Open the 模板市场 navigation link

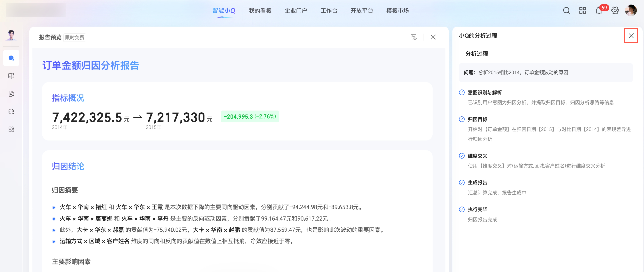[x=397, y=11]
